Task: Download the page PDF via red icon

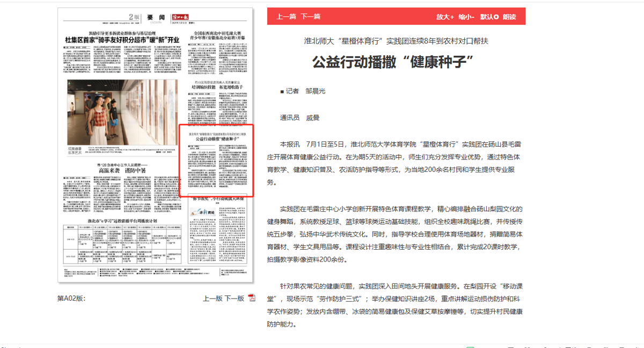Action: click(252, 298)
